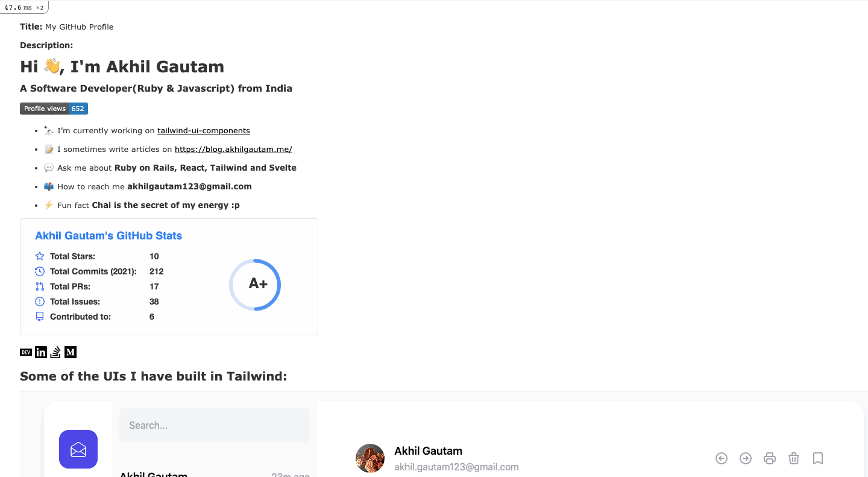
Task: Click inside the Search field
Action: 215,425
